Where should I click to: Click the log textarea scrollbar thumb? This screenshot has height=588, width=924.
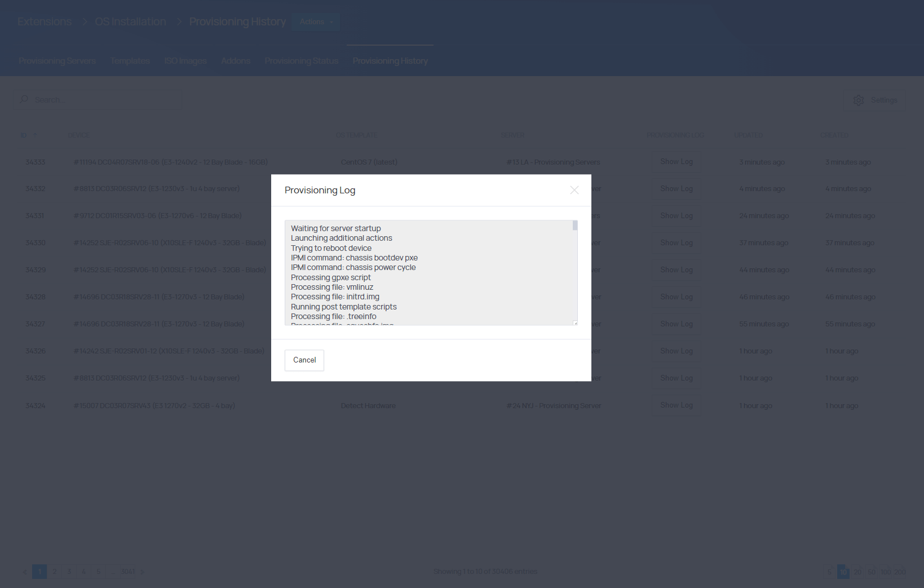tap(575, 226)
